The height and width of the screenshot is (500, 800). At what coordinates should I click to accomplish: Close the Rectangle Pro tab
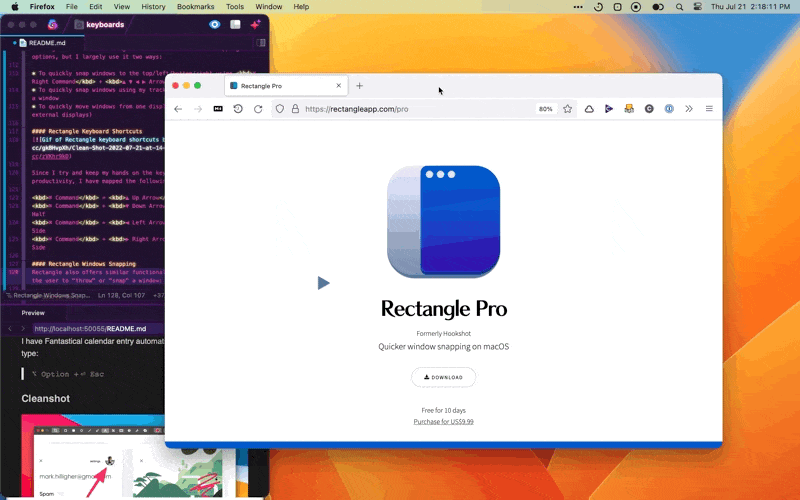click(x=338, y=86)
